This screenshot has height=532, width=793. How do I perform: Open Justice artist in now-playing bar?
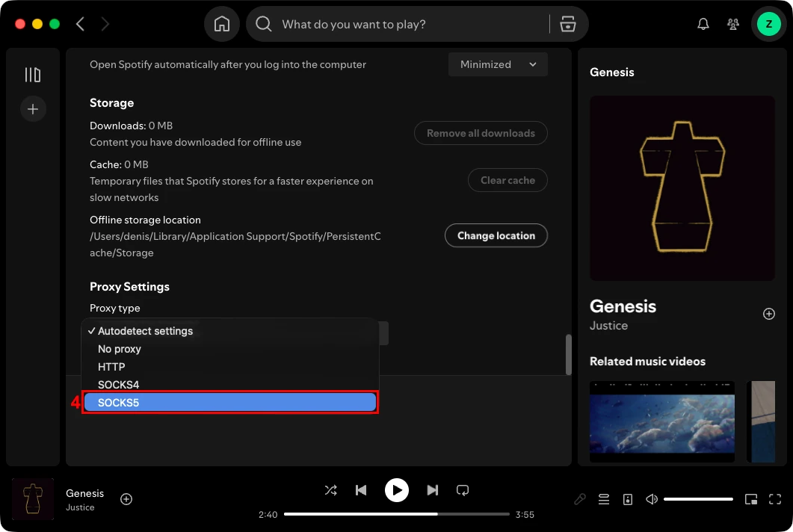point(80,507)
